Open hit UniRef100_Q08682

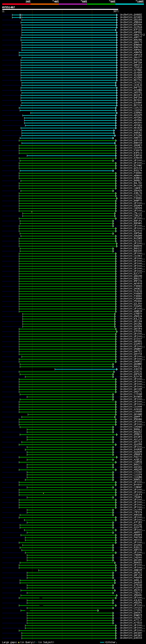pyautogui.click(x=131, y=15)
